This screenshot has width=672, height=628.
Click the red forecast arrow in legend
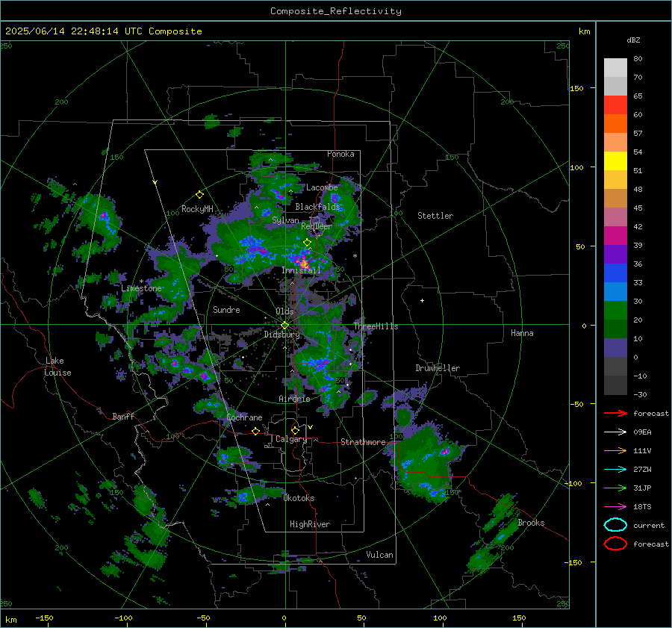pos(615,413)
